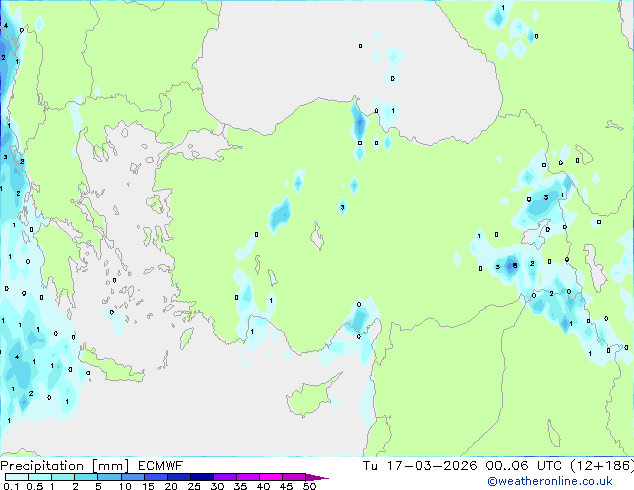Screen dimensions: 634x490
Task: Click the legend label '0.1'
Action: coord(11,486)
